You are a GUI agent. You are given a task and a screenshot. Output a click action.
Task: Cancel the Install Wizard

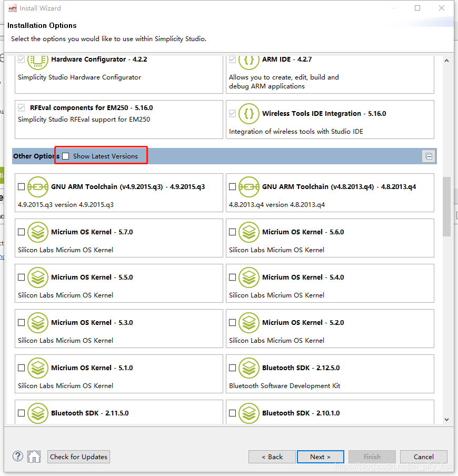pos(424,457)
